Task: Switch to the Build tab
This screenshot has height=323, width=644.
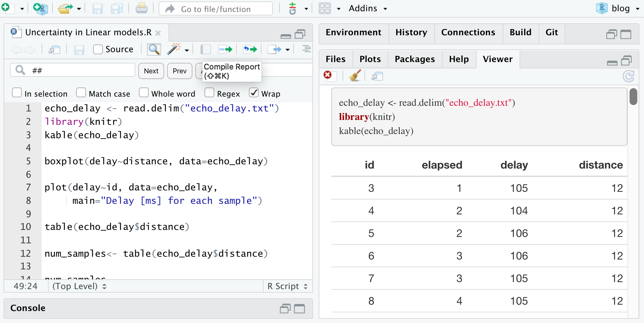Action: (x=521, y=32)
